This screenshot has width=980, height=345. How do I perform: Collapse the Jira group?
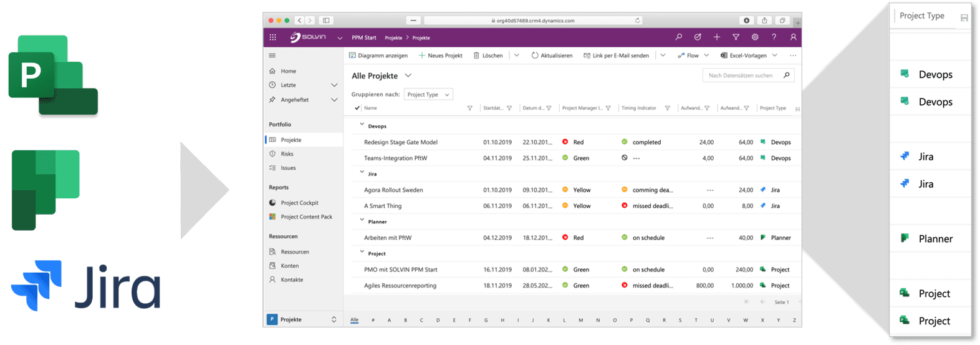[x=362, y=173]
